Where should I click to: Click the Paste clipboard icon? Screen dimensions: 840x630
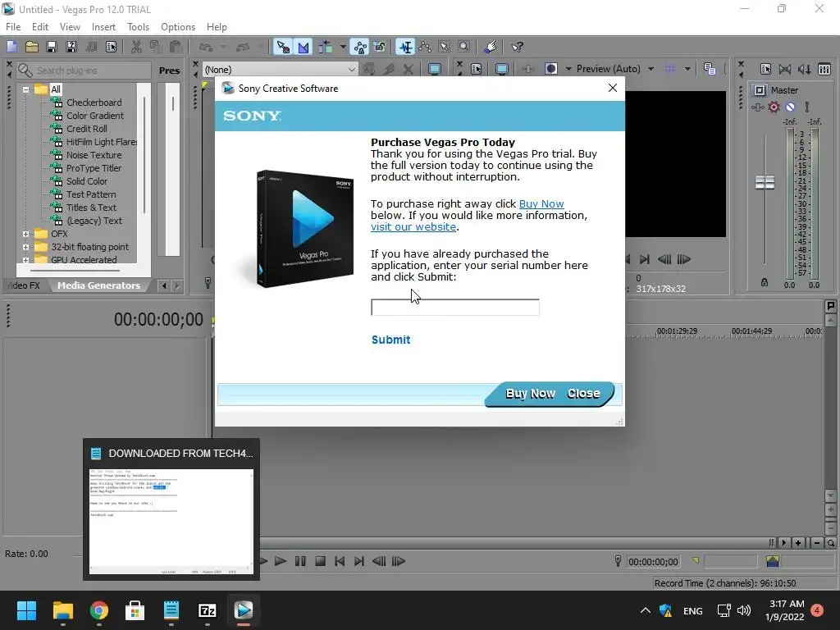[x=176, y=47]
